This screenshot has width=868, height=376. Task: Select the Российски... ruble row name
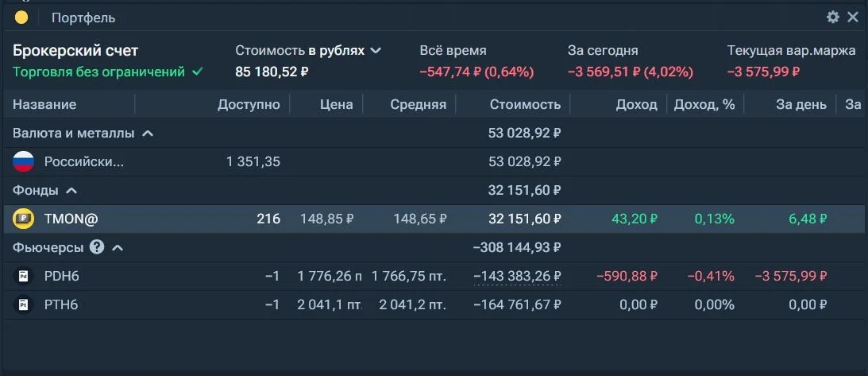coord(84,161)
